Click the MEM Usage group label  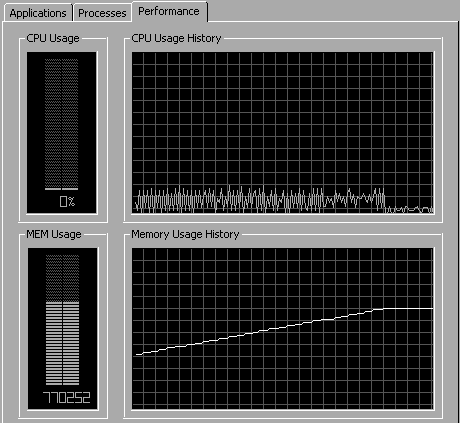pyautogui.click(x=54, y=234)
